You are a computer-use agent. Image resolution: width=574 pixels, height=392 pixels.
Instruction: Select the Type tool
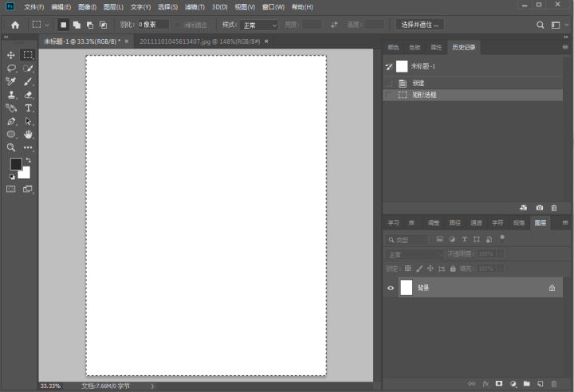click(28, 108)
